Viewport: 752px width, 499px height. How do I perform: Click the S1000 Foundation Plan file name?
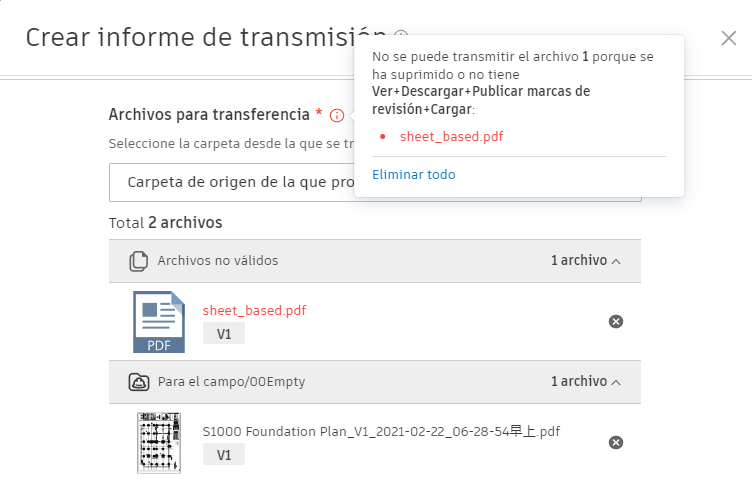pyautogui.click(x=381, y=432)
